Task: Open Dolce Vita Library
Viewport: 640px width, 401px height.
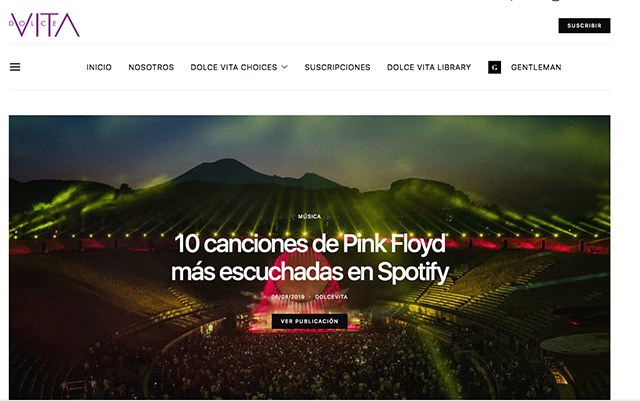Action: [x=429, y=67]
